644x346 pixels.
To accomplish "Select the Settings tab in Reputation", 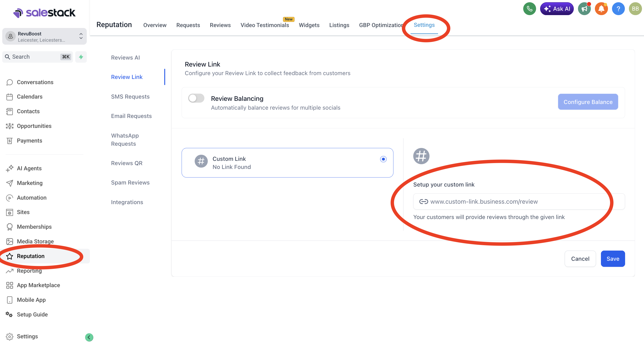I will click(424, 25).
